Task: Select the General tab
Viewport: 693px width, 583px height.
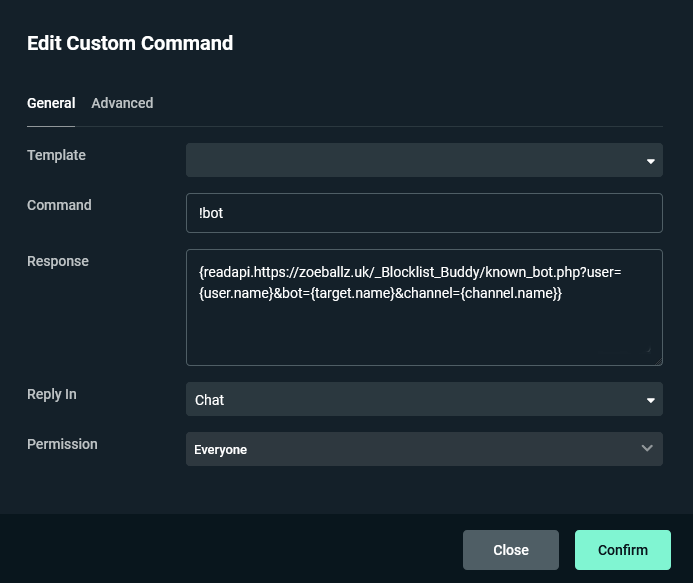Action: pyautogui.click(x=51, y=103)
